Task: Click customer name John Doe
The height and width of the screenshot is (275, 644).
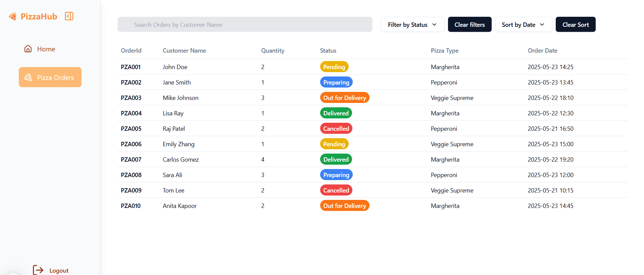Action: (175, 67)
